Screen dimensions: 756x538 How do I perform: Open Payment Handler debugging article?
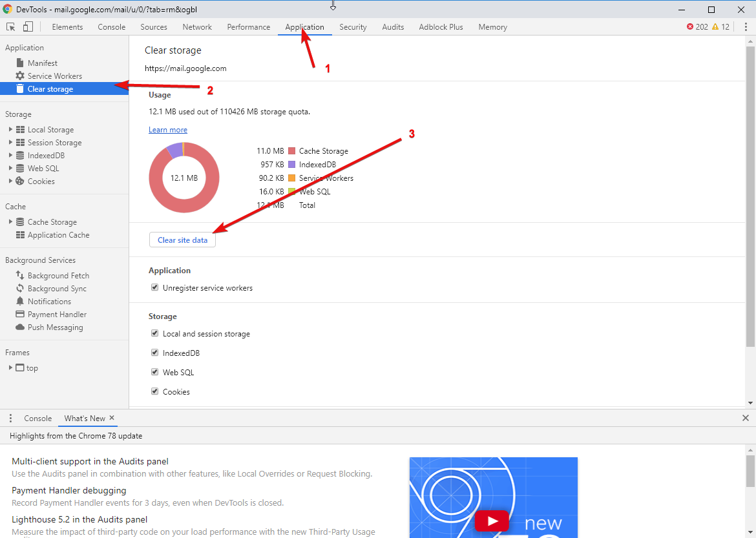[x=69, y=490]
